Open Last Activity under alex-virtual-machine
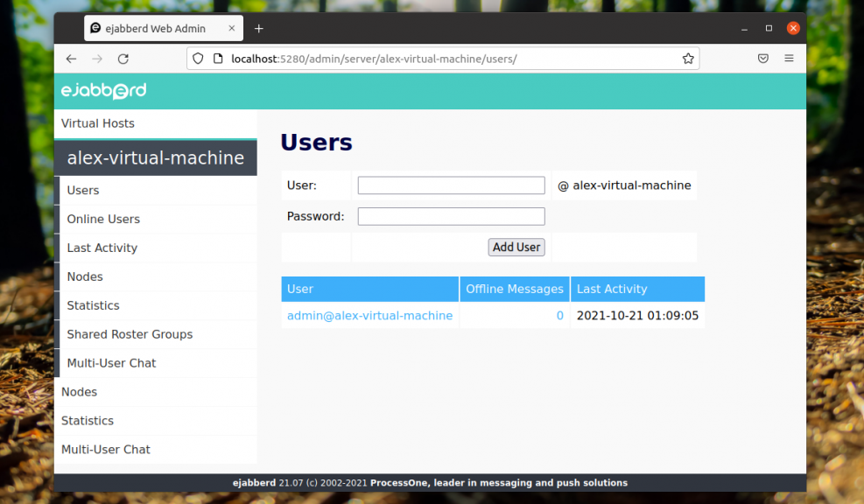 (x=102, y=248)
